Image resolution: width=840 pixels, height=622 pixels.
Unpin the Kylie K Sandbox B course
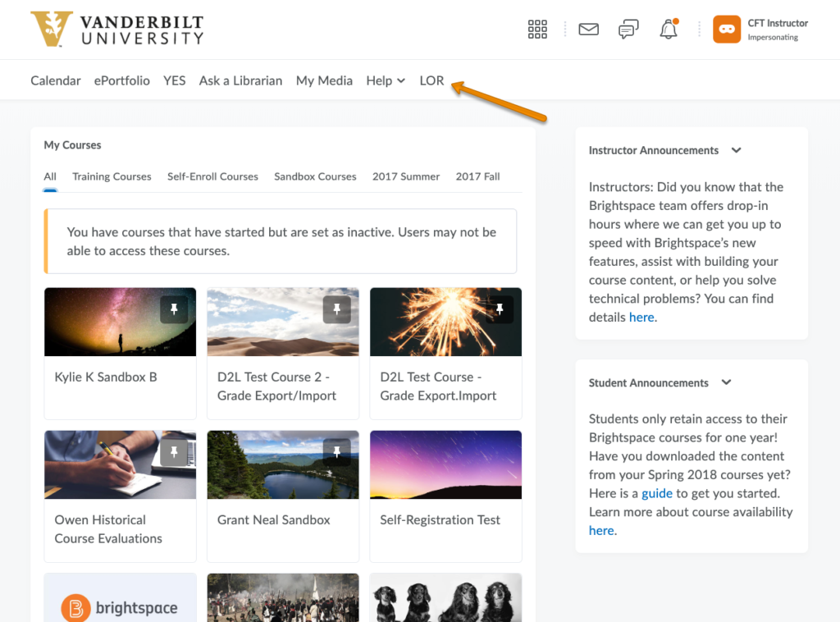[x=174, y=309]
